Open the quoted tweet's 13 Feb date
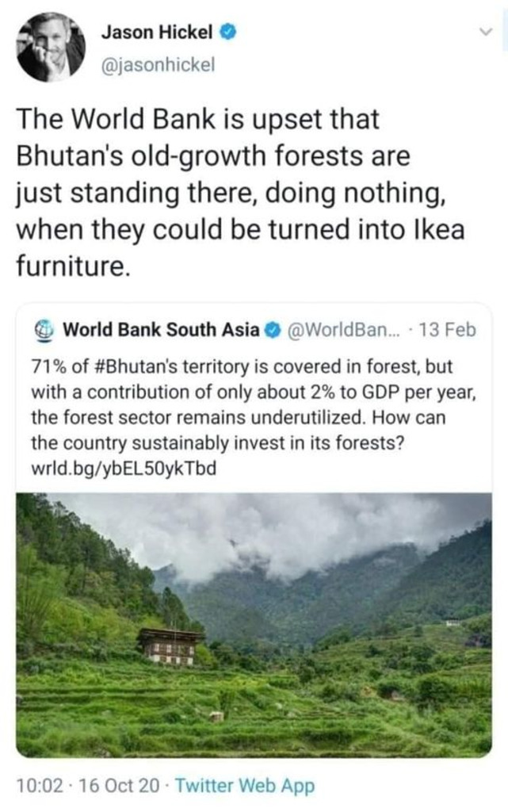The width and height of the screenshot is (508, 812). (446, 329)
